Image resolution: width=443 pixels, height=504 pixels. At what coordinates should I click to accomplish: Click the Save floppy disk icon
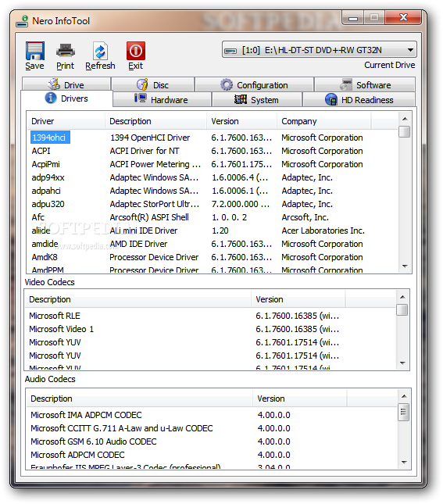click(x=34, y=51)
